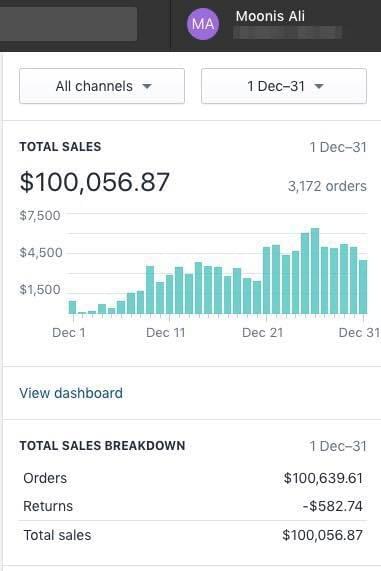Open the All channels dropdown

[102, 86]
